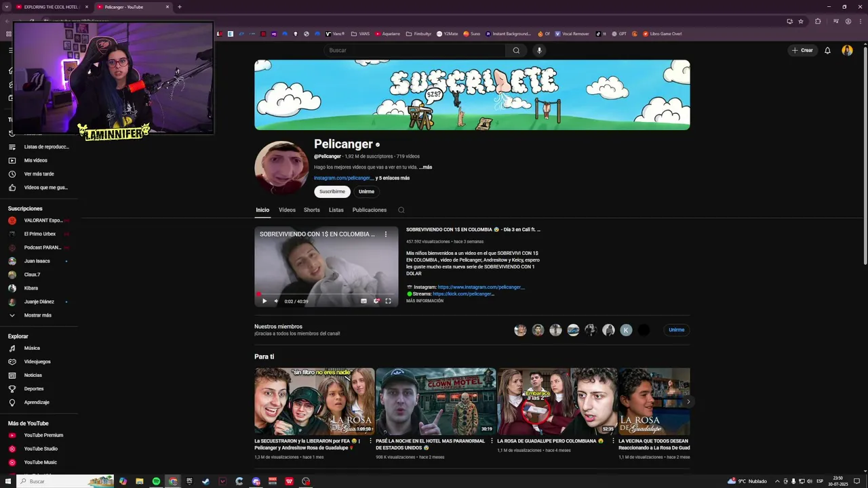
Task: Open Windows Start menu
Action: pos(8,481)
